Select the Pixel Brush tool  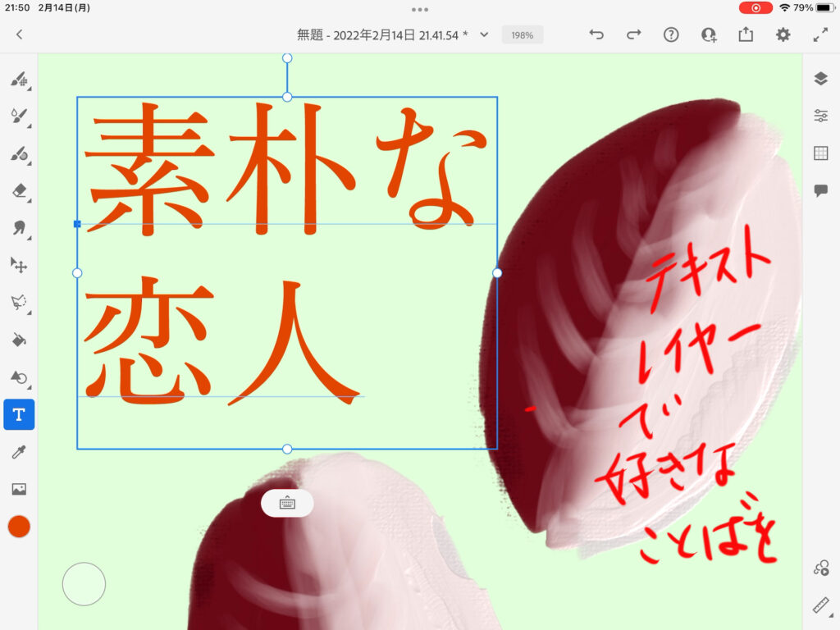(19, 80)
